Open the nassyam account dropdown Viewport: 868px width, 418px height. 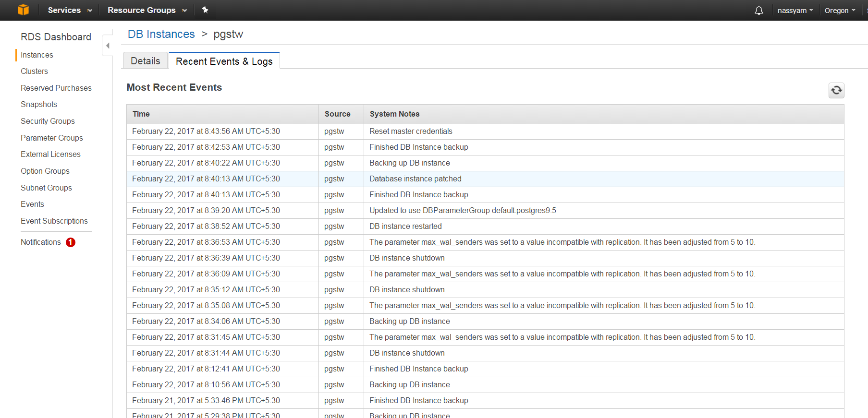795,10
